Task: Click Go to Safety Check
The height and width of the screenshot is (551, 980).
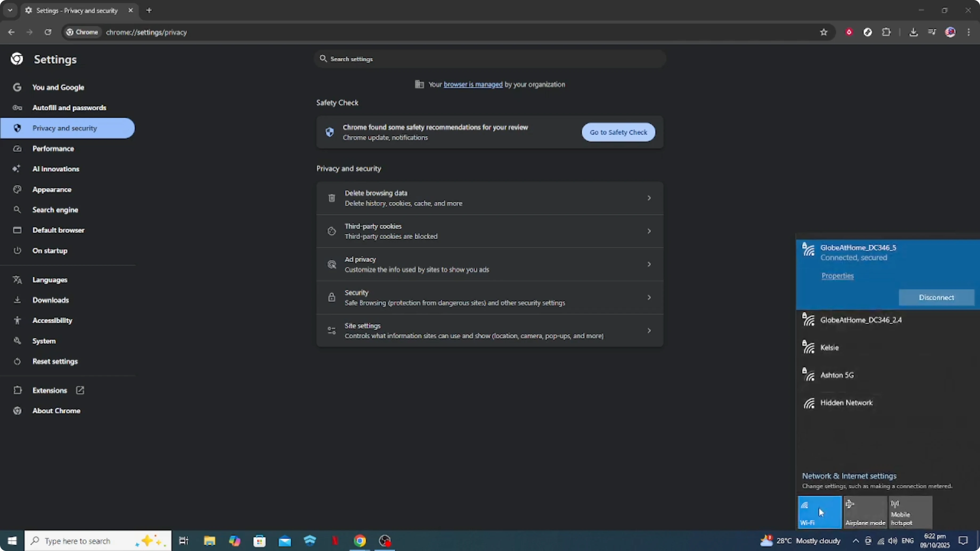Action: click(x=618, y=132)
